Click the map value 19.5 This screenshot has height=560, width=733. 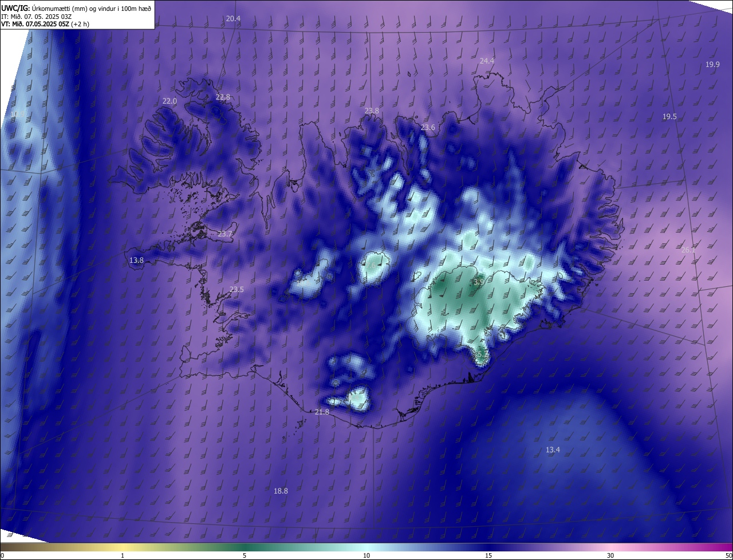(x=669, y=116)
